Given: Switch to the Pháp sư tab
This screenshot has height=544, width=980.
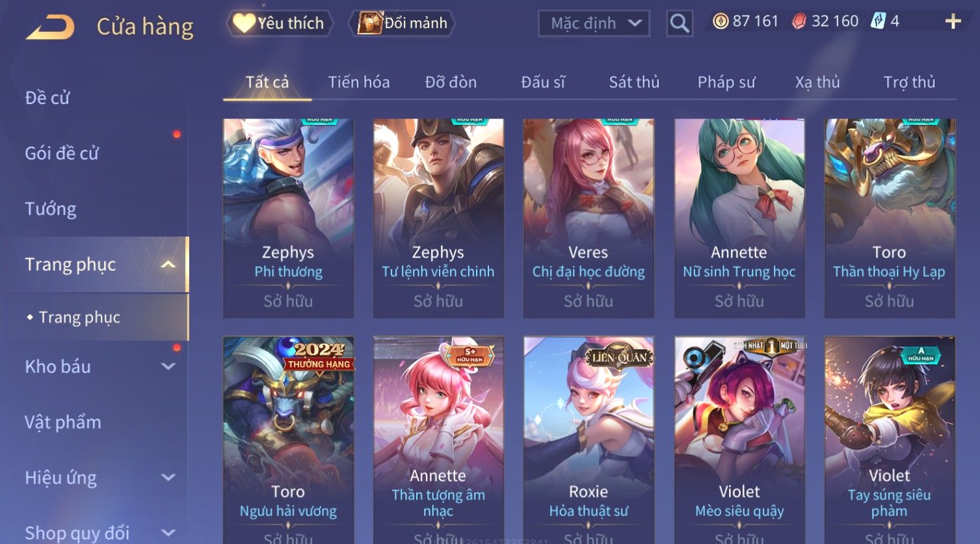Looking at the screenshot, I should pyautogui.click(x=726, y=82).
